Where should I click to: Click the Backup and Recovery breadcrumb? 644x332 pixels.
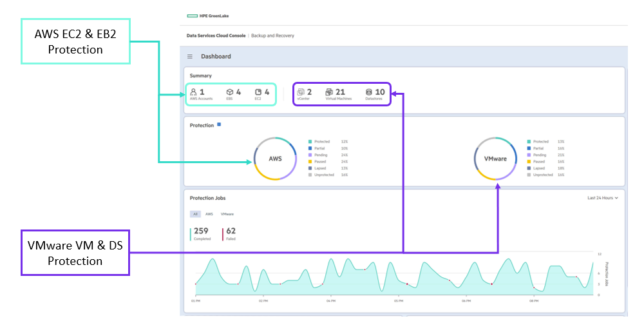point(272,35)
